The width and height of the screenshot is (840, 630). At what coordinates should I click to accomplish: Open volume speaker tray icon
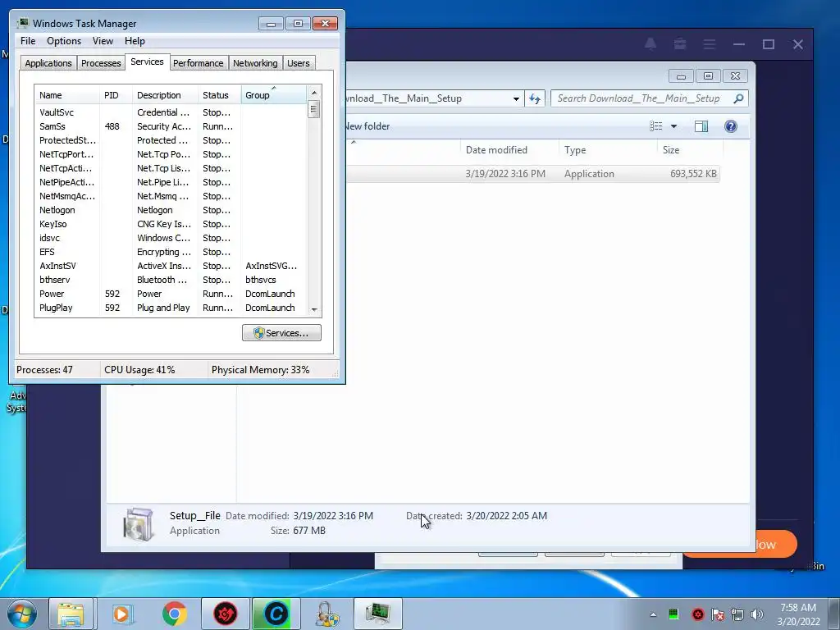tap(757, 614)
